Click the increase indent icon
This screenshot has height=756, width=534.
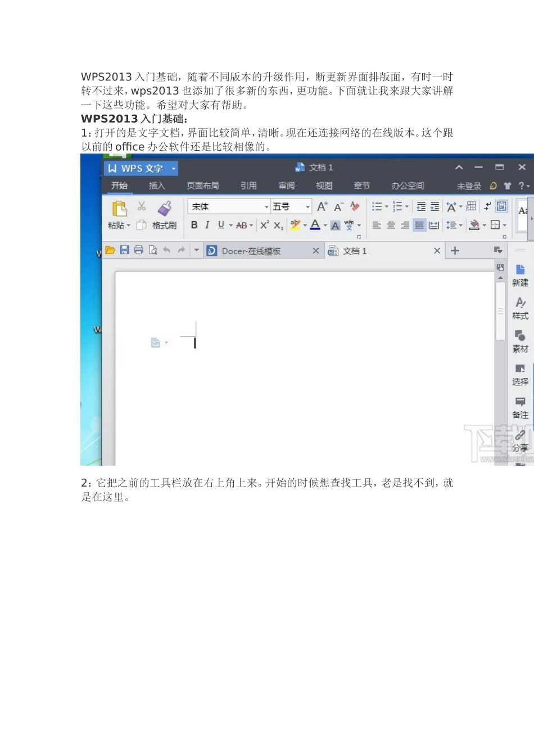tap(435, 206)
